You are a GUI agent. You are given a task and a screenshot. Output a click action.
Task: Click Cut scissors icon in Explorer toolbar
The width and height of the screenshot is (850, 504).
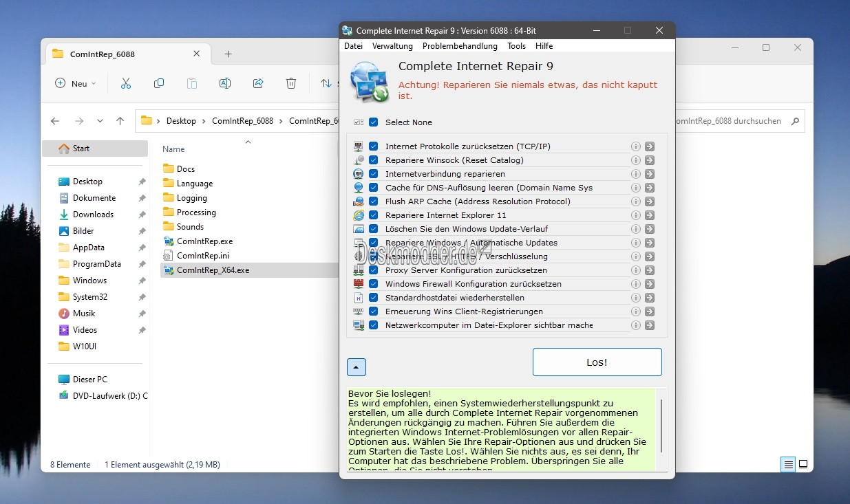click(x=125, y=83)
